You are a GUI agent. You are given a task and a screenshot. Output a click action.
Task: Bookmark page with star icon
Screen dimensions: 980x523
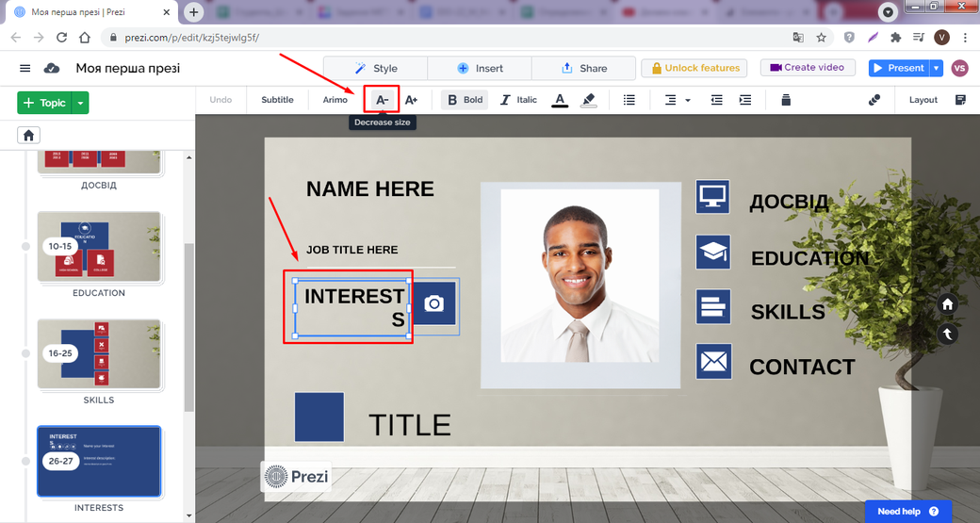tap(822, 38)
